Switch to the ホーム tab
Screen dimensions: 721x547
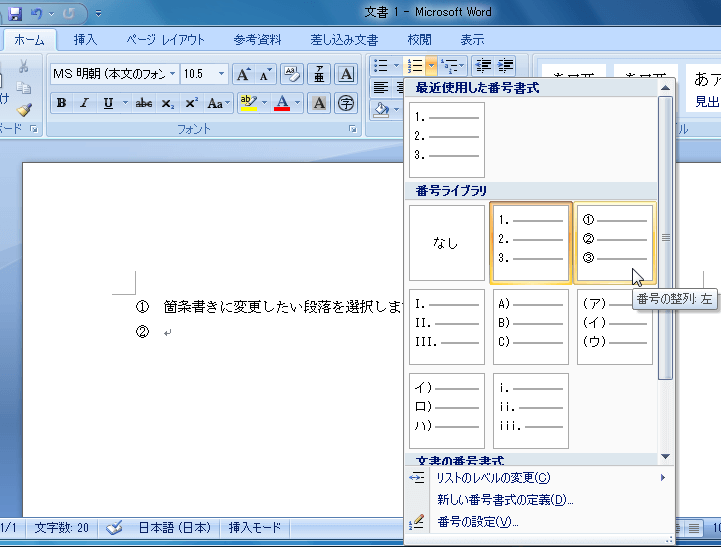(x=29, y=40)
